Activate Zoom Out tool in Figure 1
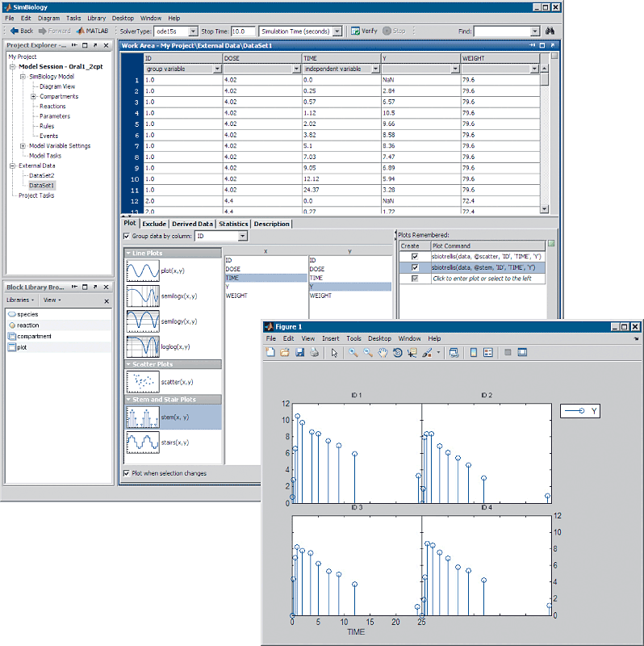 (368, 353)
